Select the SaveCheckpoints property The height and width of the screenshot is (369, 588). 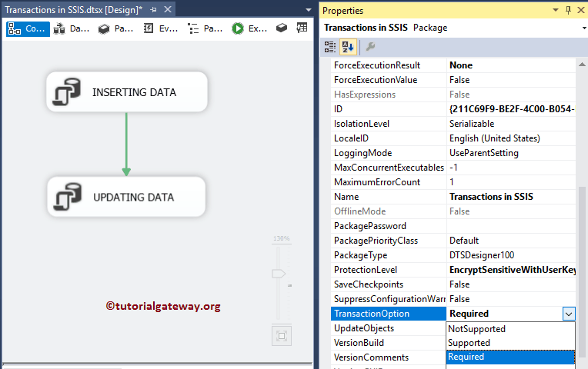(x=389, y=284)
